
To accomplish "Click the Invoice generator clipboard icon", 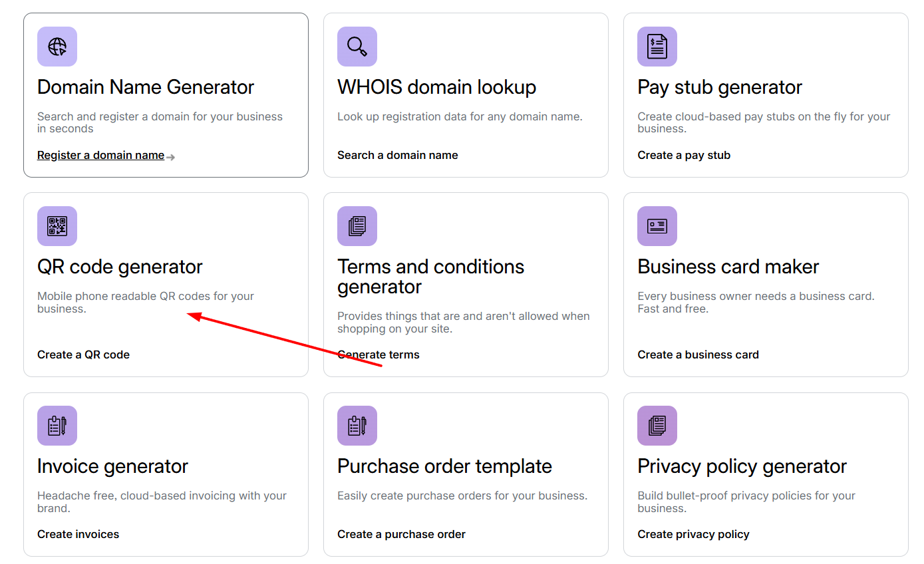I will [x=57, y=426].
